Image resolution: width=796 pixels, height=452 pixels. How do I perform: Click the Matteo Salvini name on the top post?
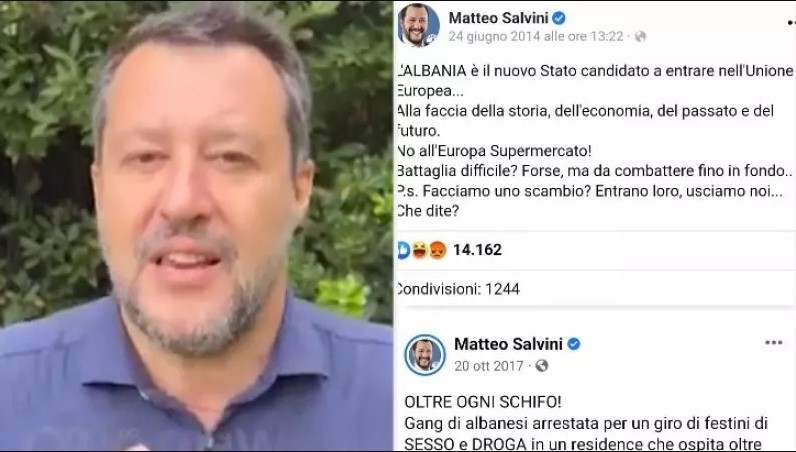tap(498, 18)
